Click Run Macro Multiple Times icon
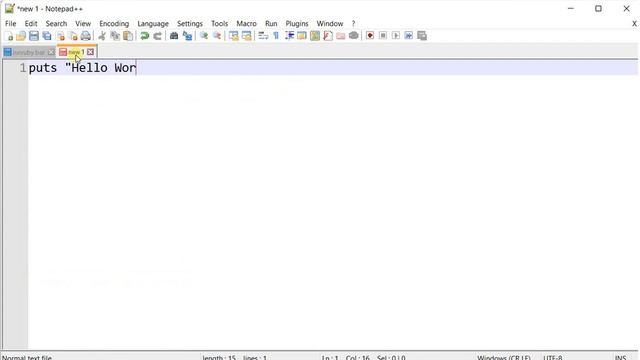640x360 pixels. point(409,36)
